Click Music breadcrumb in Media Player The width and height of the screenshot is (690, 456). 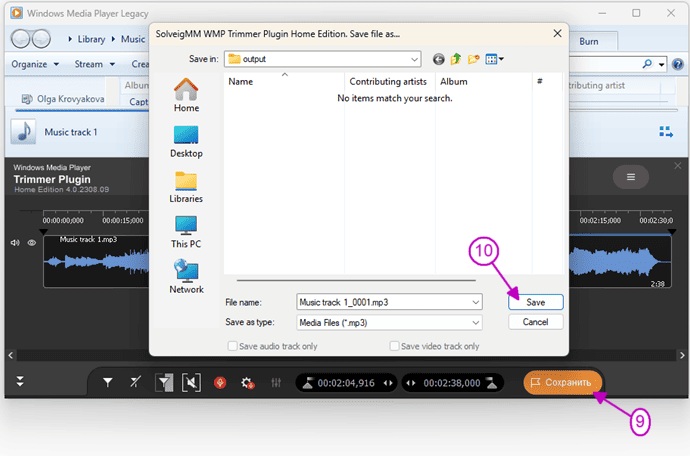pyautogui.click(x=132, y=39)
